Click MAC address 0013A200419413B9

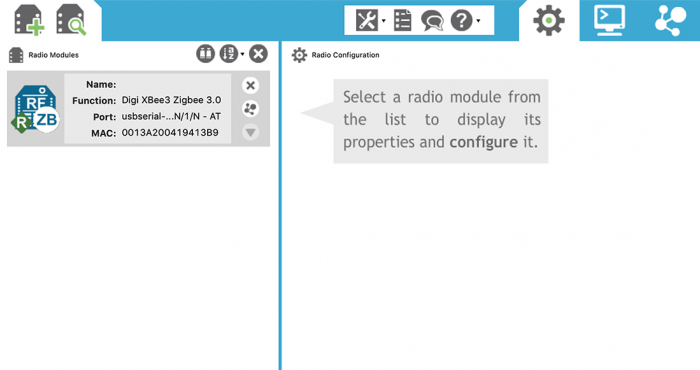click(x=170, y=133)
